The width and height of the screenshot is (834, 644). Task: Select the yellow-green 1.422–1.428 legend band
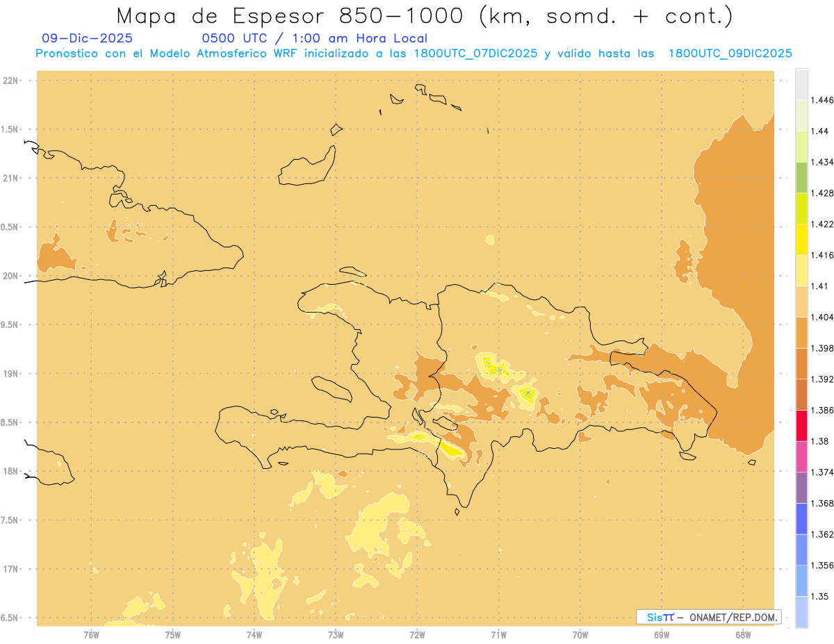pyautogui.click(x=801, y=208)
